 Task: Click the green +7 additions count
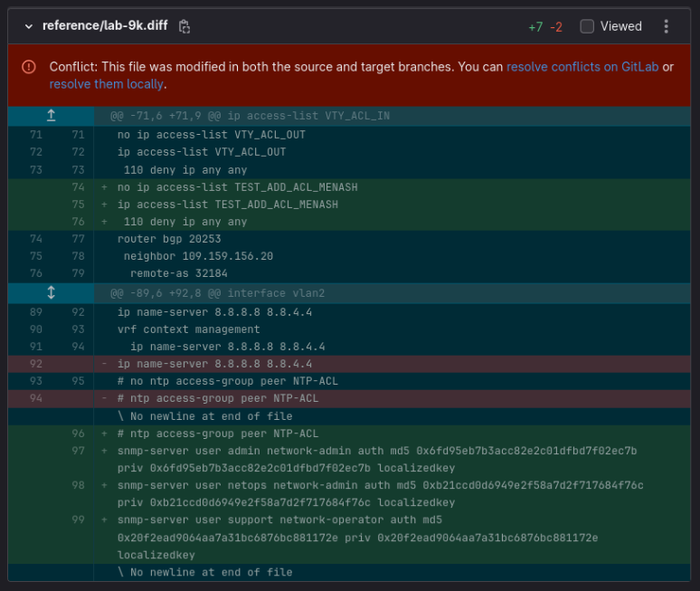coord(535,27)
